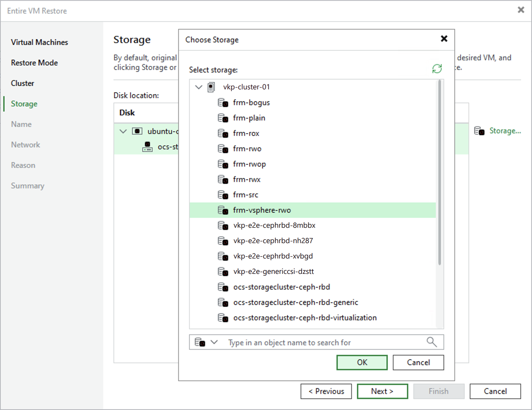The width and height of the screenshot is (532, 410).
Task: Click the storage icon beside ocs-storagecluster-ceph-rbd-virtualization
Action: pos(223,318)
